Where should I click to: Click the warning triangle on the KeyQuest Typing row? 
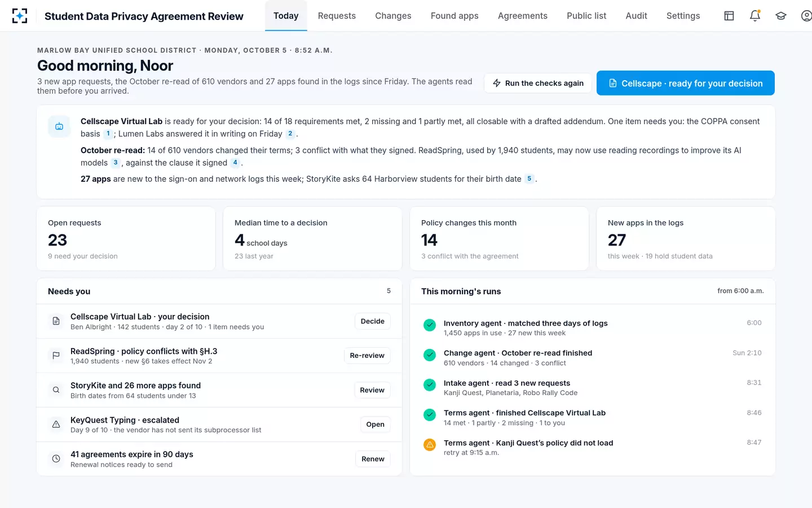(x=56, y=424)
